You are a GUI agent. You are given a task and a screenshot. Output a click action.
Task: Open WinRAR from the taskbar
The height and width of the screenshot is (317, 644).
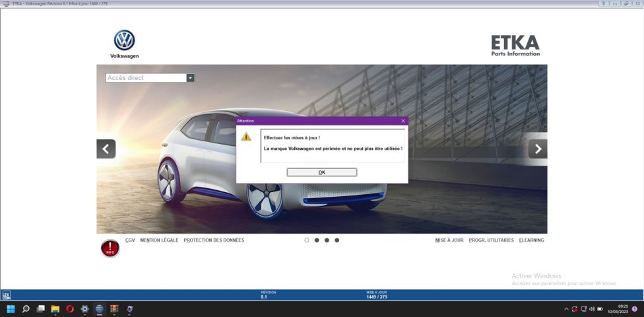coord(114,309)
